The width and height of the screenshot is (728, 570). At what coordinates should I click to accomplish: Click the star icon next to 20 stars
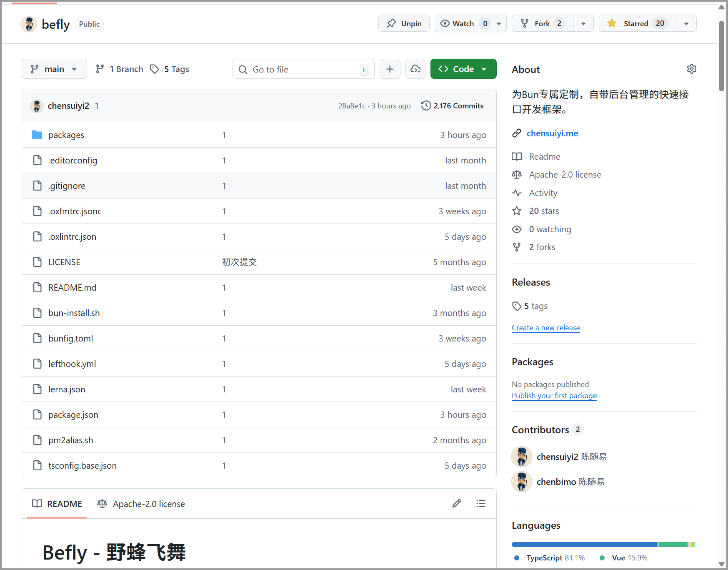click(x=517, y=211)
